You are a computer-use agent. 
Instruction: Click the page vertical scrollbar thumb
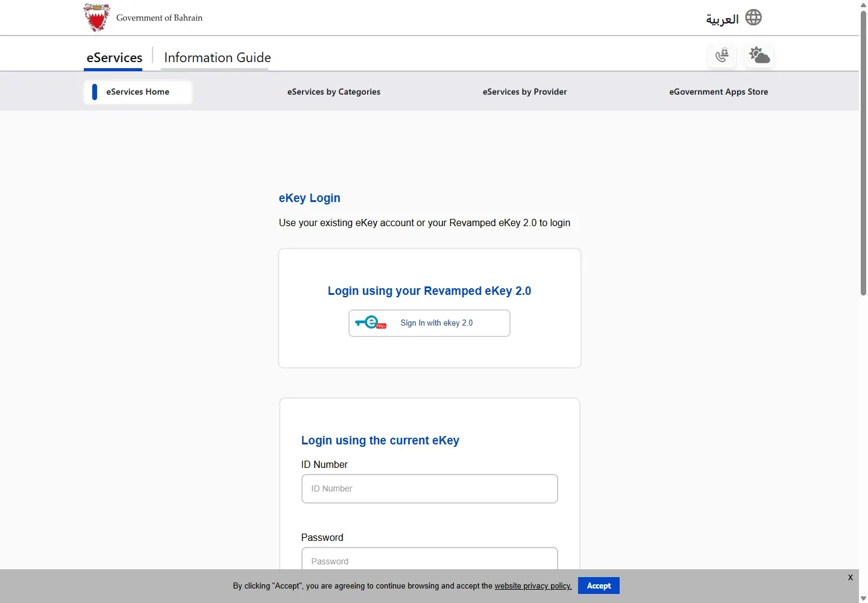coord(863,153)
